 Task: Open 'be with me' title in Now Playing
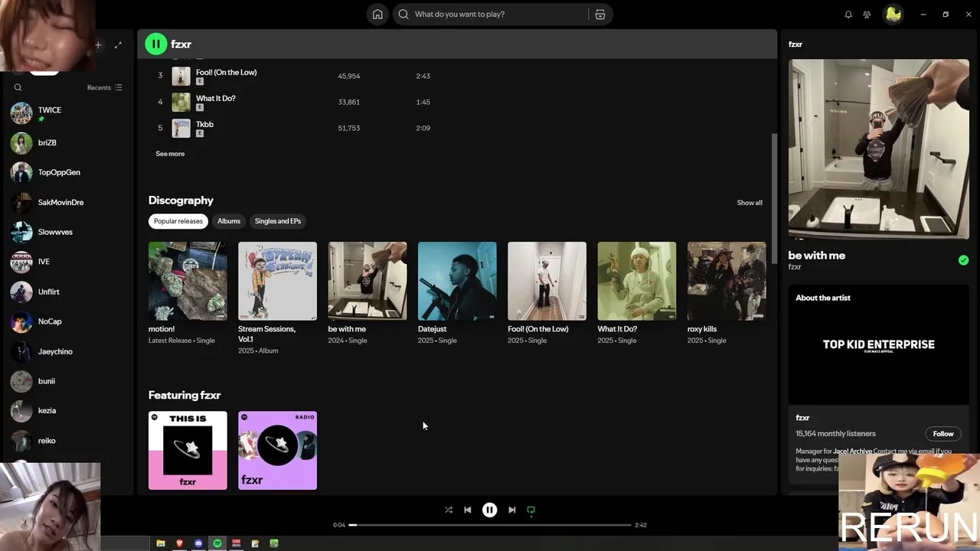(817, 256)
